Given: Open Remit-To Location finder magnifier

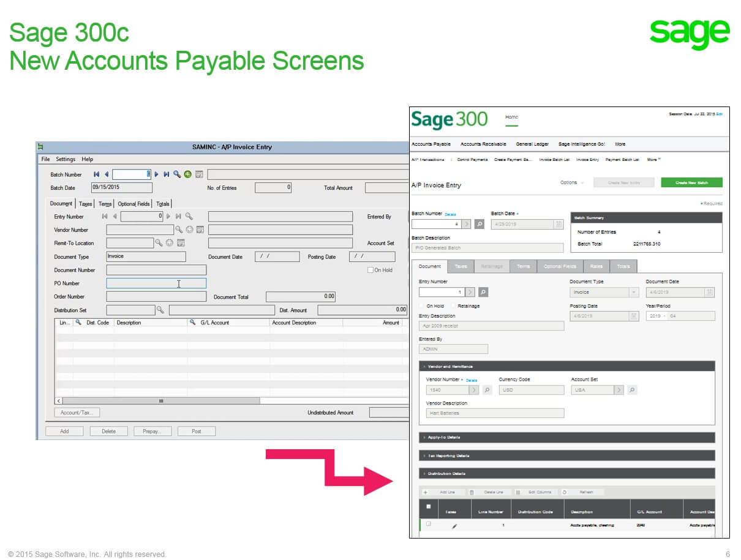Looking at the screenshot, I should 159,243.
